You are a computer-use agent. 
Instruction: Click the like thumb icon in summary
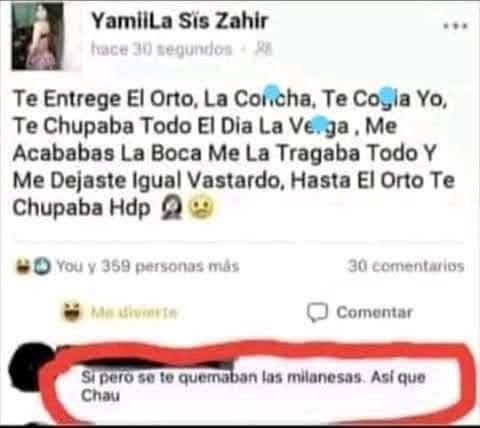coord(42,267)
